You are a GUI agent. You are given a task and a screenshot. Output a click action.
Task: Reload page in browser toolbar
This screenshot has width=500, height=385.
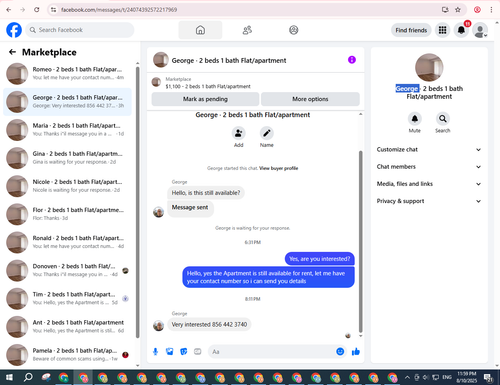(37, 10)
